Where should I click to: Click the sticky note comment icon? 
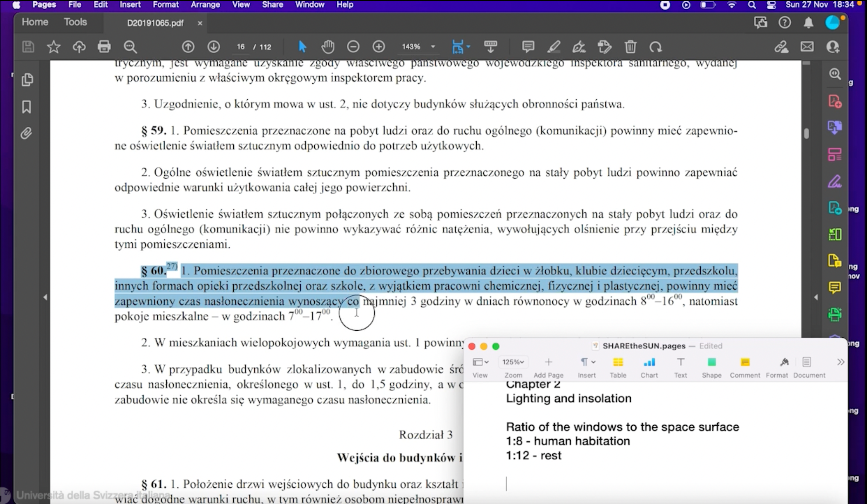click(528, 46)
